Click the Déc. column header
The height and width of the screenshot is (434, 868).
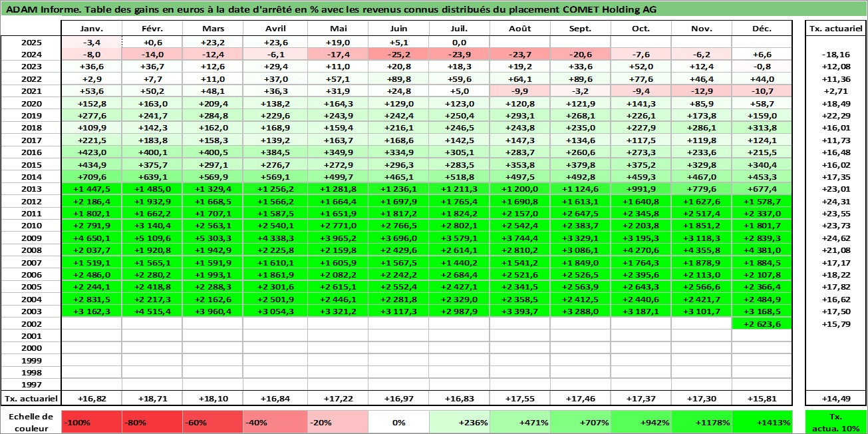[762, 29]
